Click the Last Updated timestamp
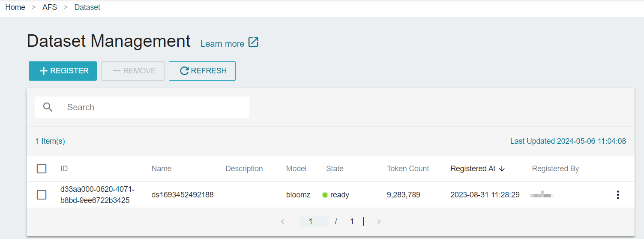The image size is (644, 239). [x=568, y=141]
